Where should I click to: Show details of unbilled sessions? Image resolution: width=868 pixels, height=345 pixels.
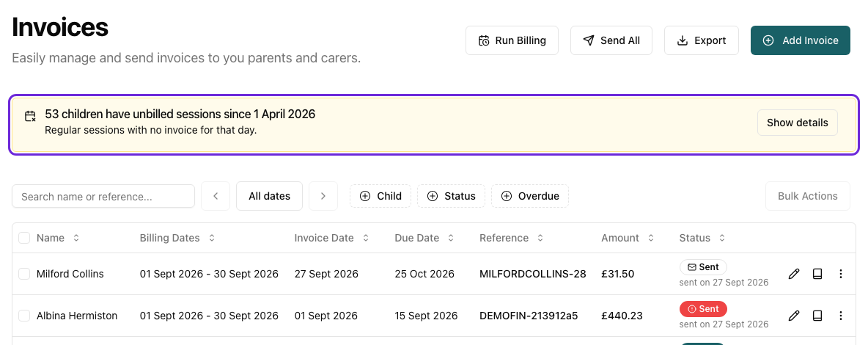click(x=797, y=123)
